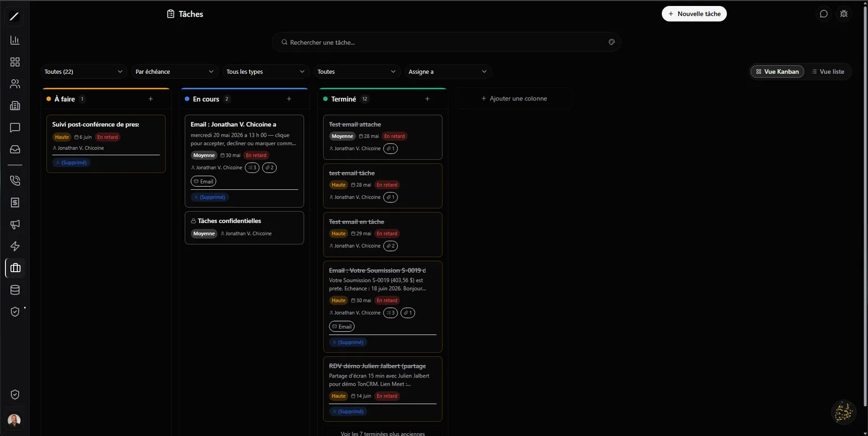The image size is (868, 436).
Task: Add a task to Terminé column
Action: pos(427,99)
